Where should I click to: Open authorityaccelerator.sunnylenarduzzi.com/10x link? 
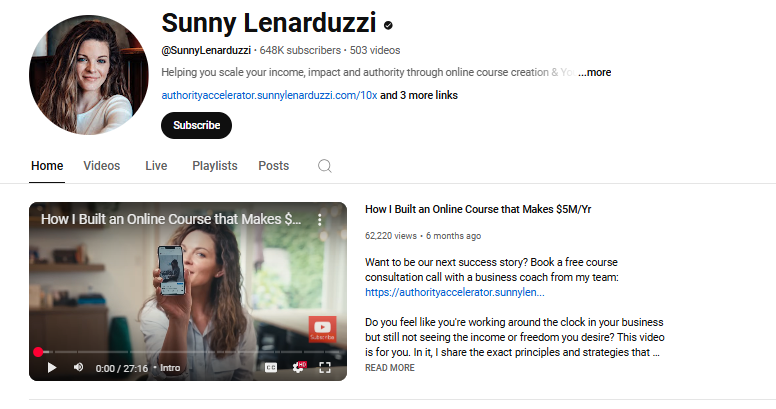[269, 95]
